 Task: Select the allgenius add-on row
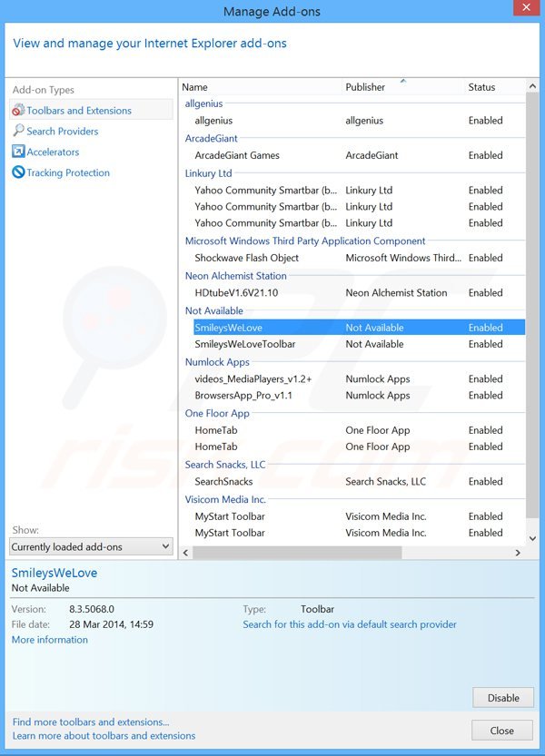point(359,121)
